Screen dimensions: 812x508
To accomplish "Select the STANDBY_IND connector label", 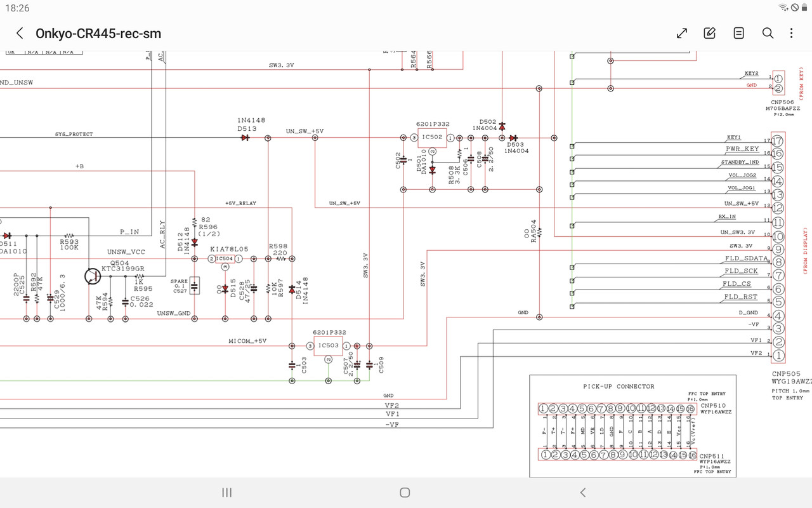I will tap(740, 163).
